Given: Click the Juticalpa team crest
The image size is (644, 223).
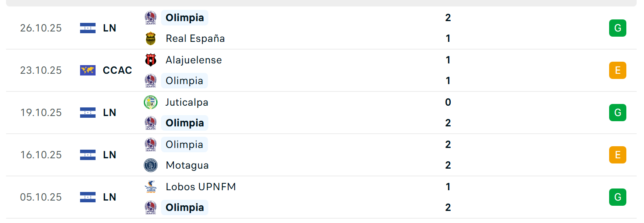Looking at the screenshot, I should click(x=150, y=102).
